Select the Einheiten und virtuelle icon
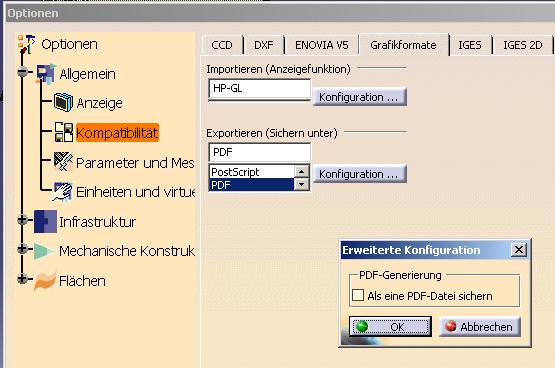The height and width of the screenshot is (368, 555). click(63, 192)
